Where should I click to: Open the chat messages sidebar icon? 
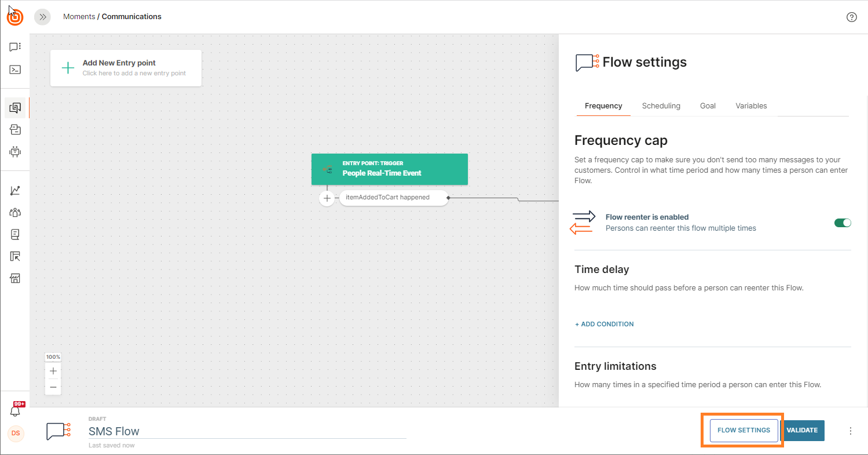tap(15, 46)
